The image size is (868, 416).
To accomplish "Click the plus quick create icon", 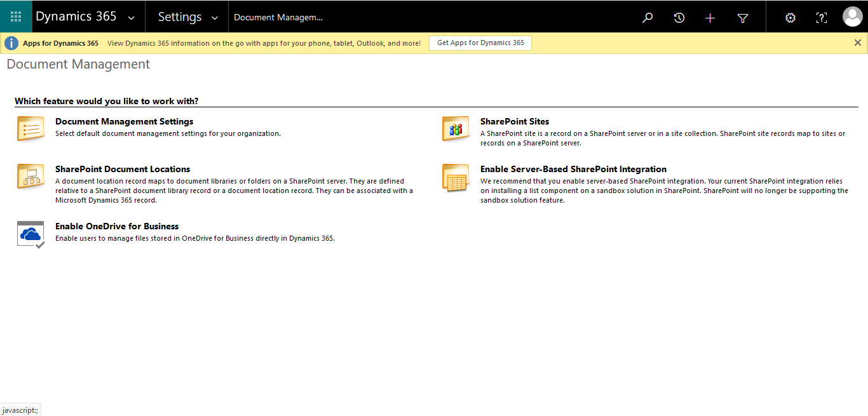I will pyautogui.click(x=710, y=18).
